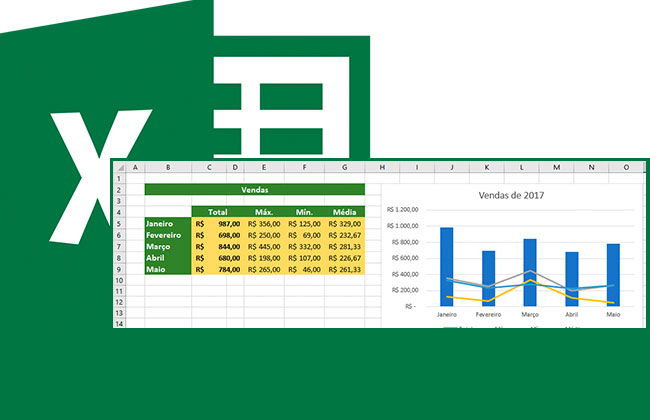Click the Abril label on chart axis
Viewport: 650px width, 420px height.
click(572, 315)
